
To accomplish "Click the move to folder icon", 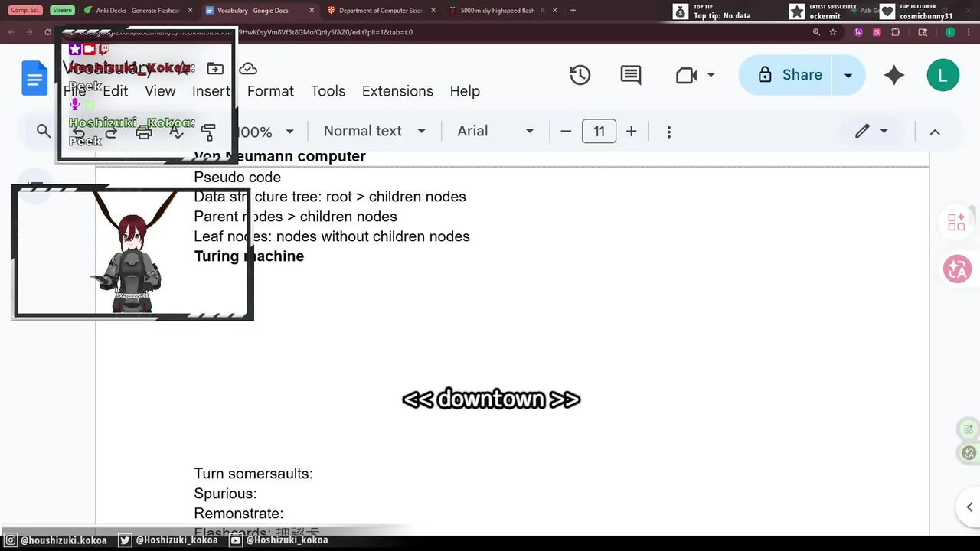I will click(x=215, y=69).
